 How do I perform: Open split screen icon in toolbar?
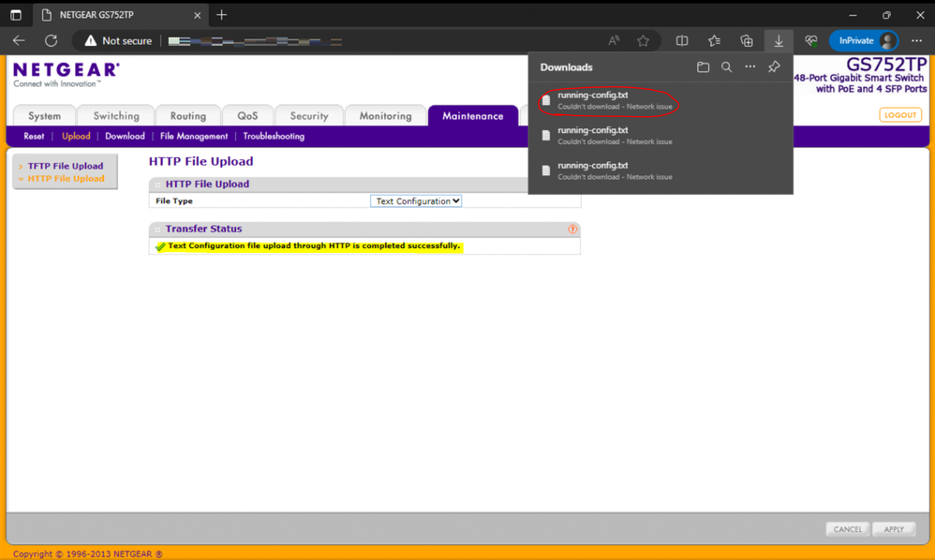point(682,40)
